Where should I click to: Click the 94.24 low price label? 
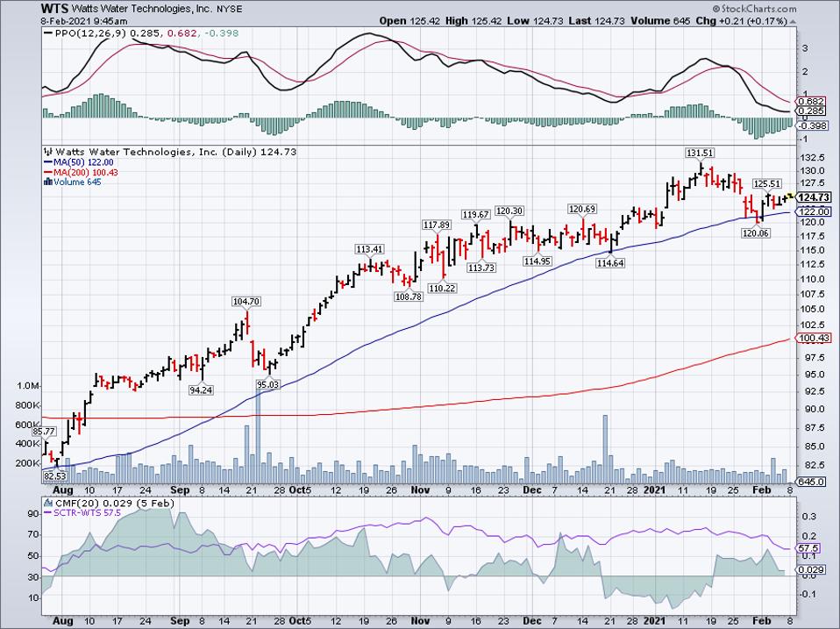201,390
